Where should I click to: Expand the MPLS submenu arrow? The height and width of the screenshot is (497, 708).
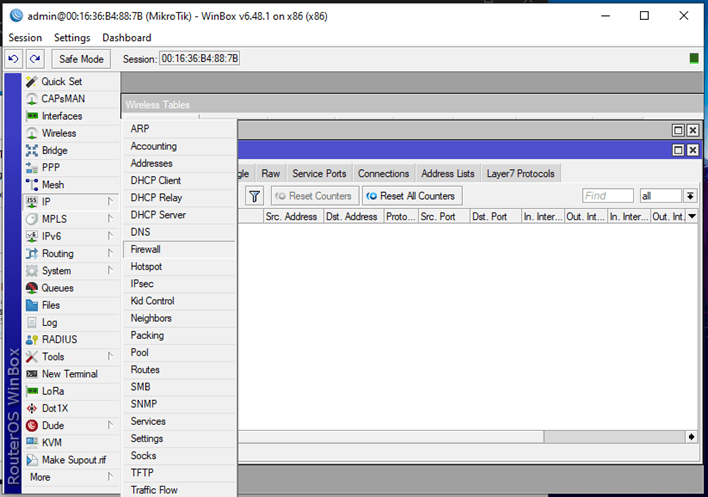coord(110,218)
